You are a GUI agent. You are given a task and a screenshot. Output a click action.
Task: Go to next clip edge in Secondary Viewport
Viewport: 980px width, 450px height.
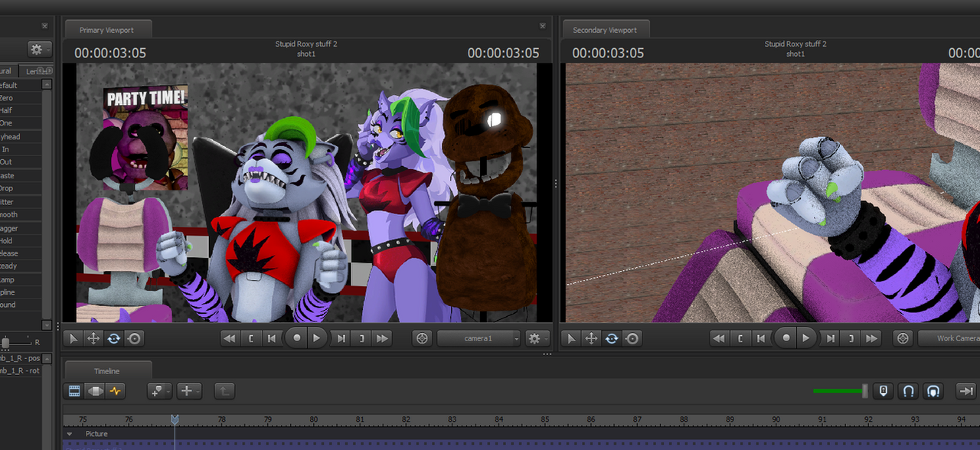(x=851, y=337)
